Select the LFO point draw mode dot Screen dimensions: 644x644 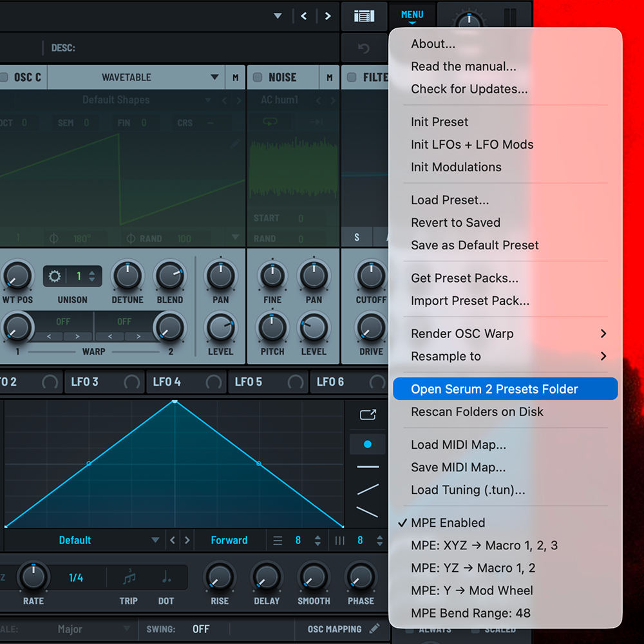(x=368, y=444)
